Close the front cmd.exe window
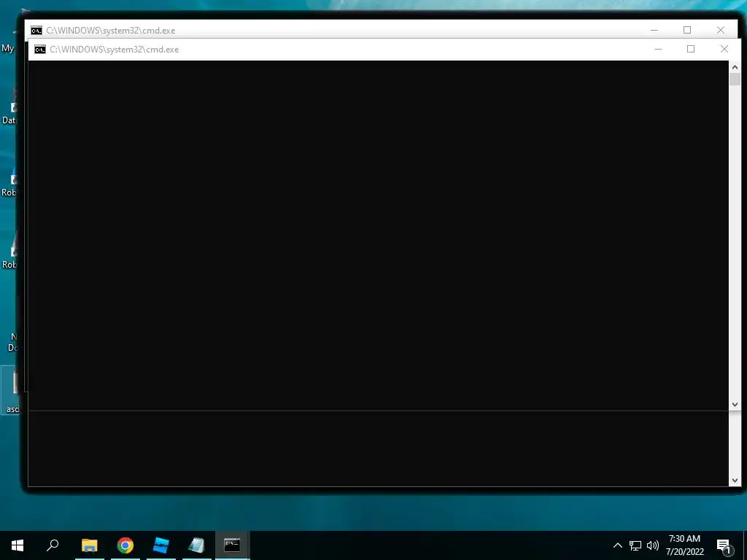Viewport: 747px width, 560px height. (x=724, y=49)
